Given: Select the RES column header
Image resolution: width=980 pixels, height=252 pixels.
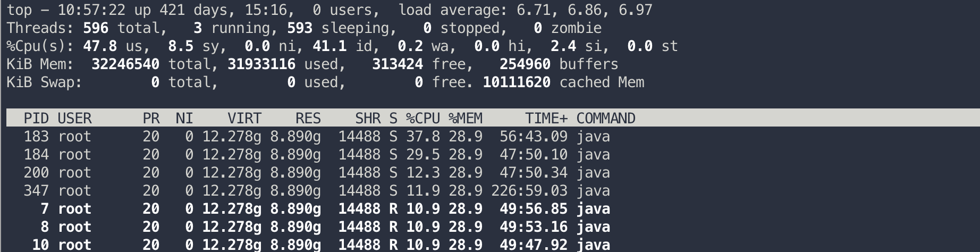Looking at the screenshot, I should coord(308,118).
